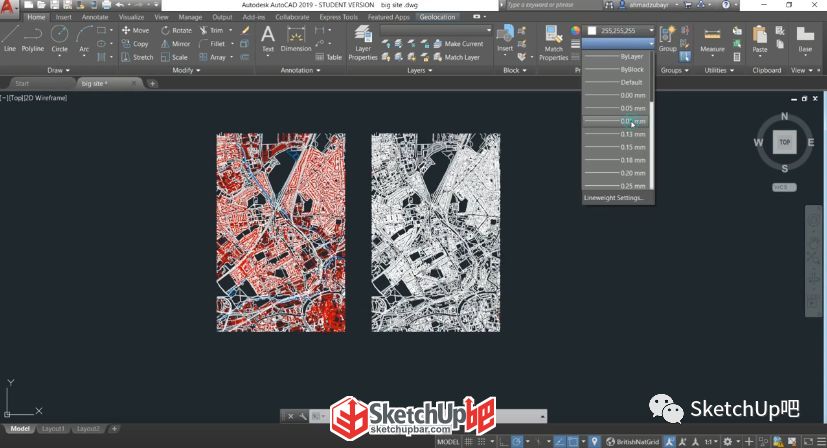Activate the Rotate command
This screenshot has height=448, width=827.
pyautogui.click(x=177, y=30)
